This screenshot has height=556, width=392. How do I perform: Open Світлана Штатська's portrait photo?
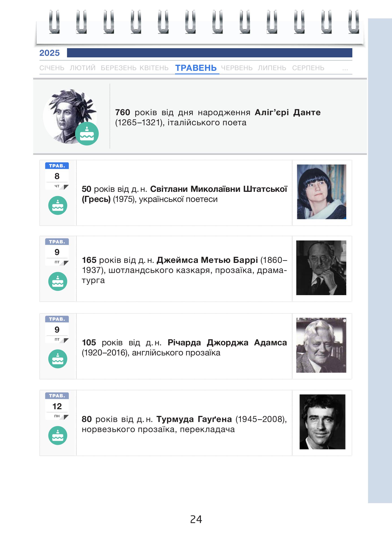pos(321,192)
